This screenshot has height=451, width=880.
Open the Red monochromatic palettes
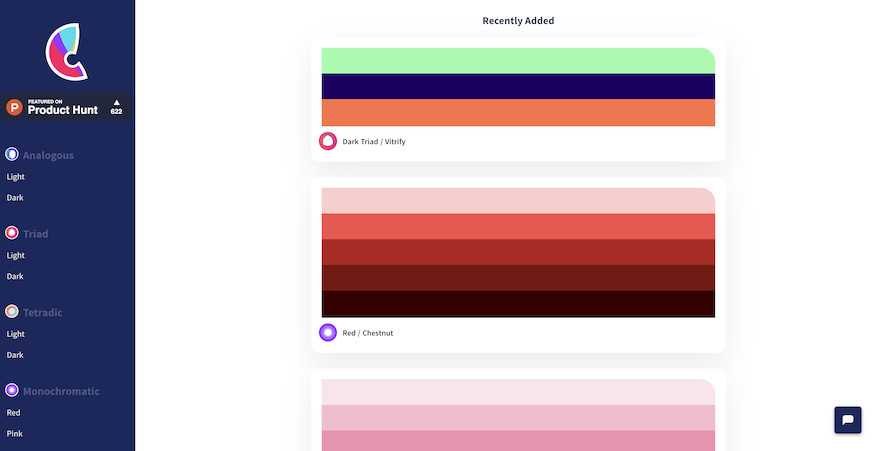[13, 412]
